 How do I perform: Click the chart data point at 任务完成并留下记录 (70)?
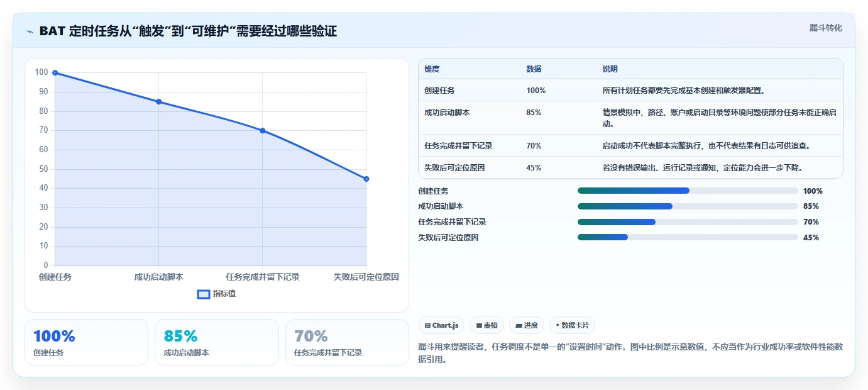coord(263,131)
